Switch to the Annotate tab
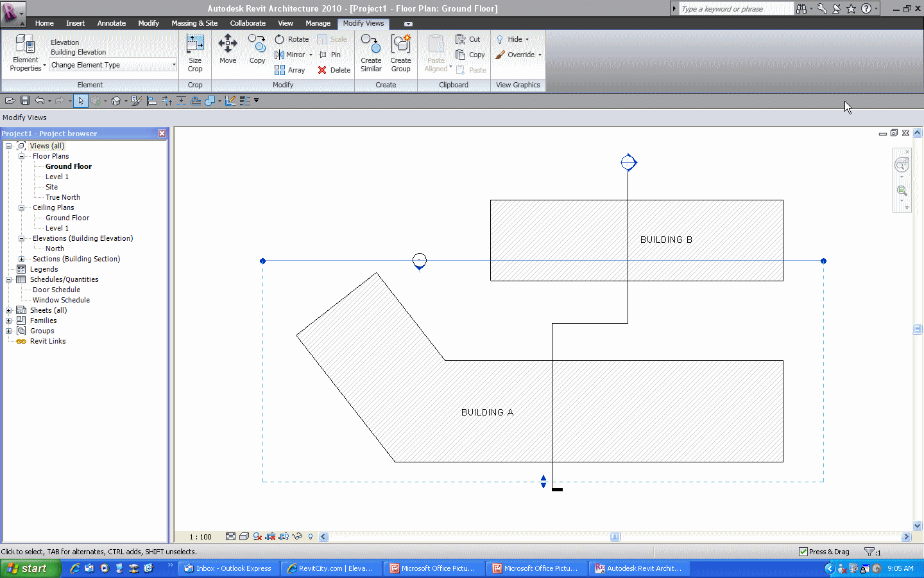924x578 pixels. 112,23
